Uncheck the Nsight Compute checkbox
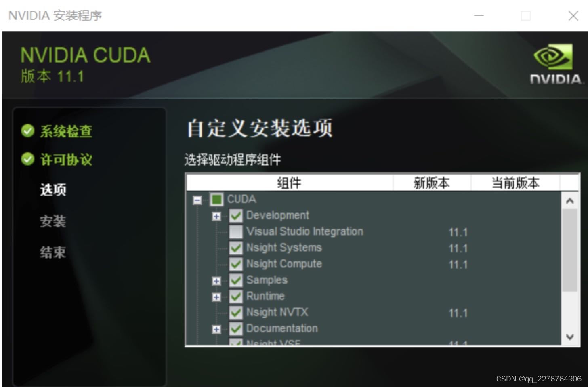Image resolution: width=588 pixels, height=387 pixels. pyautogui.click(x=236, y=264)
